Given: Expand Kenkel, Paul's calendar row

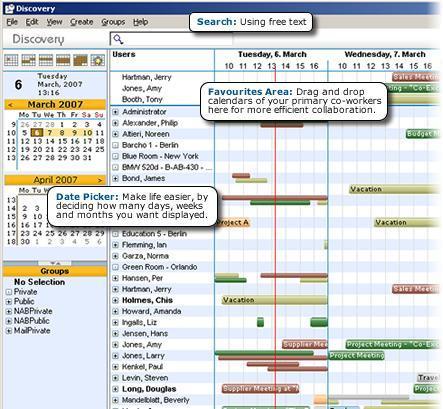Looking at the screenshot, I should coord(115,367).
